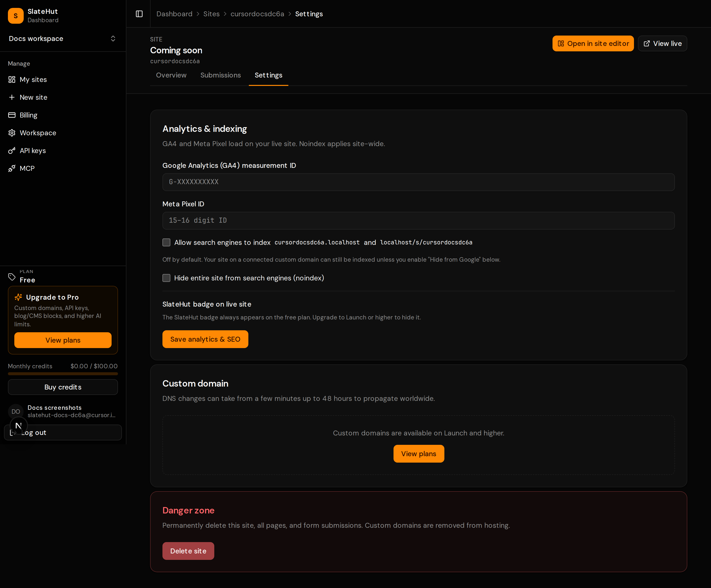
Task: Click Dashboard breadcrumb link
Action: [x=174, y=14]
